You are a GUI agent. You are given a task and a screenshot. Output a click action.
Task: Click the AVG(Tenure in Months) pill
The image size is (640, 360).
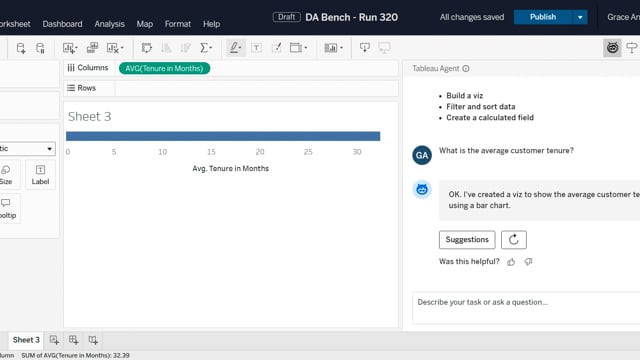pos(164,69)
